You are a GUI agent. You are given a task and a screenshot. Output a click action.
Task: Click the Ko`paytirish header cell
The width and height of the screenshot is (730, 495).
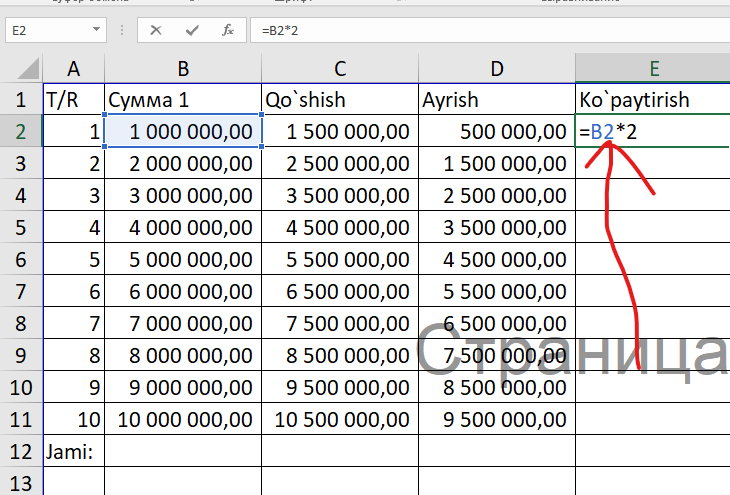click(x=653, y=100)
